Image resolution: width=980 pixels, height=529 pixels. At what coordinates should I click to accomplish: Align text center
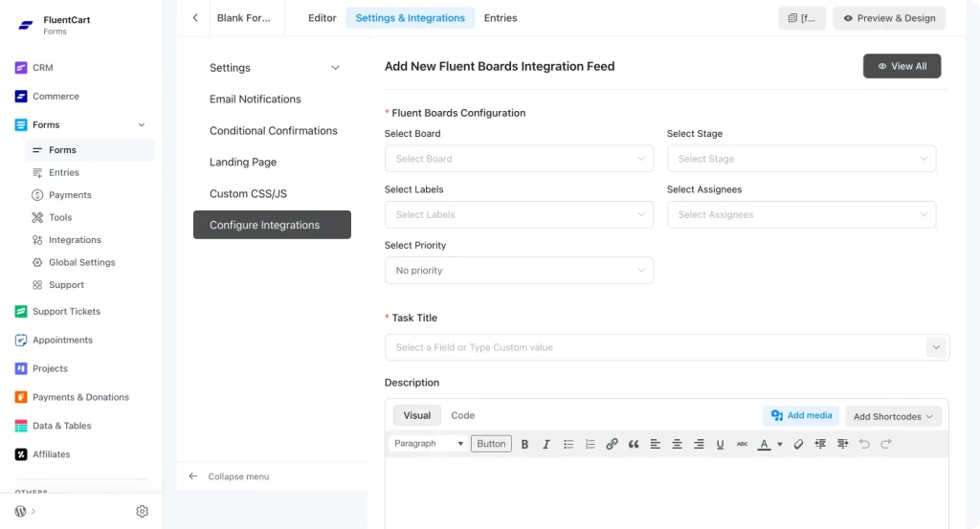(x=677, y=444)
